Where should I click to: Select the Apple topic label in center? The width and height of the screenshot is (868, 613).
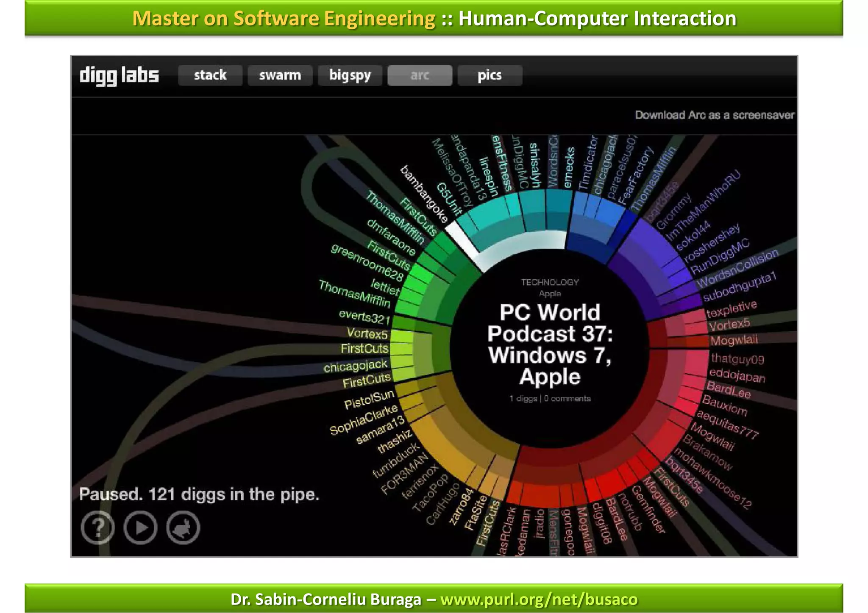550,294
